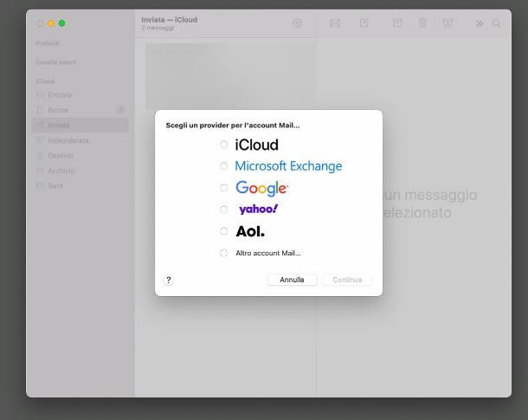Pick the Google account radio button
Image resolution: width=528 pixels, height=420 pixels.
pyautogui.click(x=223, y=188)
